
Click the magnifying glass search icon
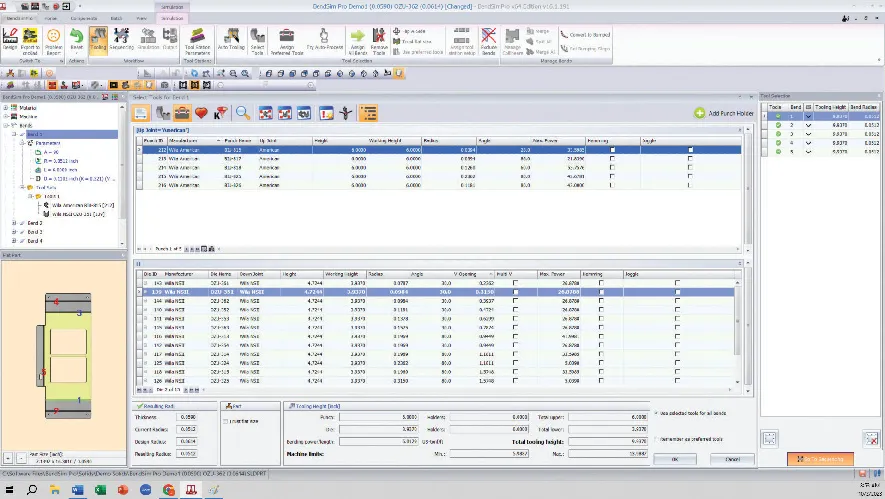click(x=243, y=113)
